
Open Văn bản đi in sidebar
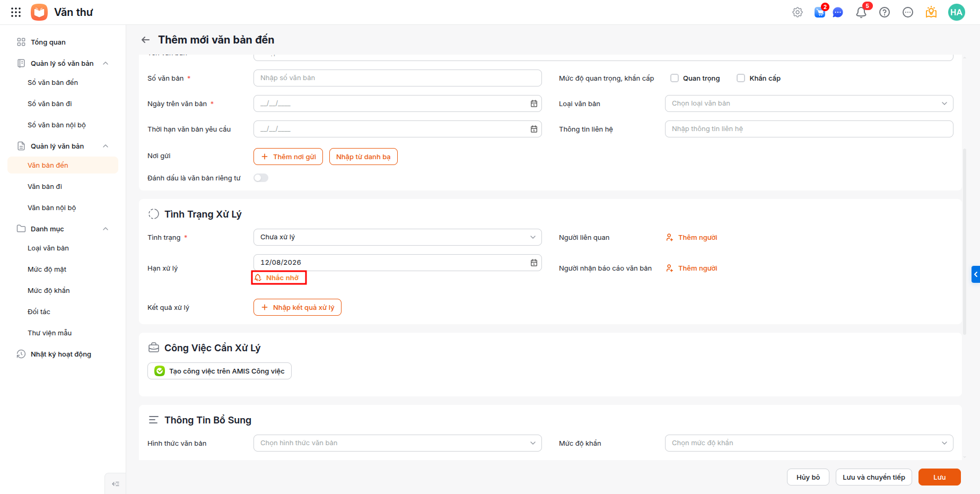tap(45, 186)
